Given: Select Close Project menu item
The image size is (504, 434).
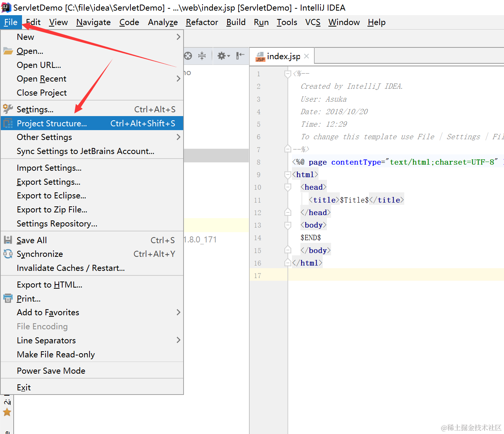Looking at the screenshot, I should pyautogui.click(x=92, y=93).
